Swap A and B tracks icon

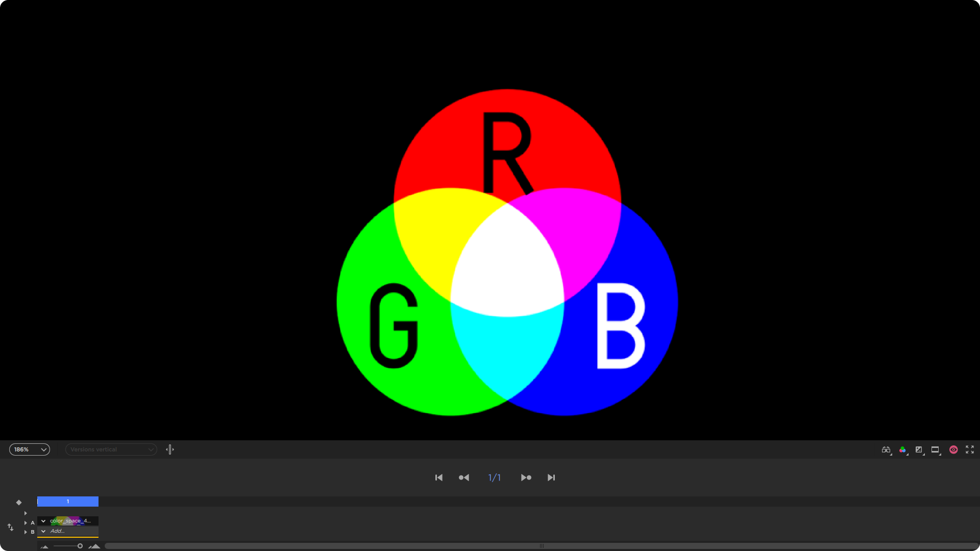10,527
